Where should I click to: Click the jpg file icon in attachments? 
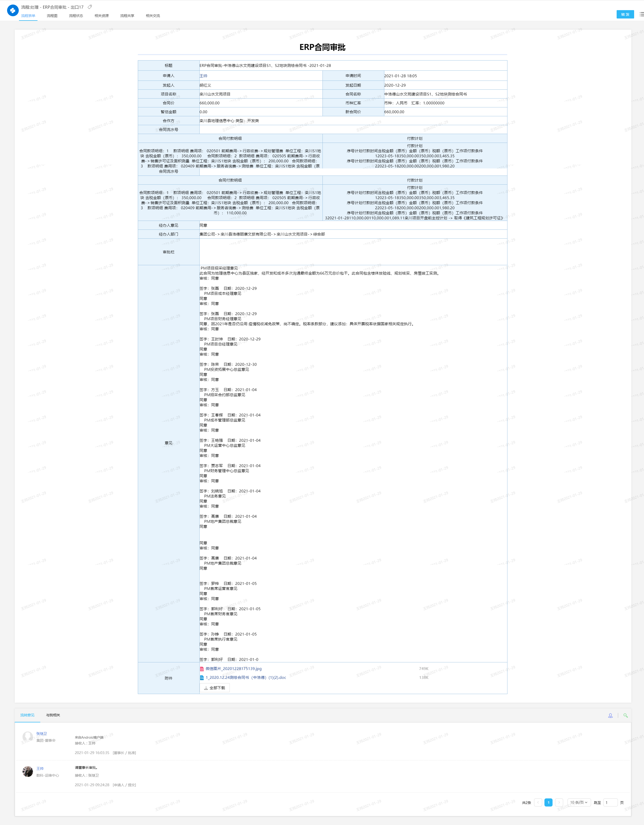coord(202,669)
